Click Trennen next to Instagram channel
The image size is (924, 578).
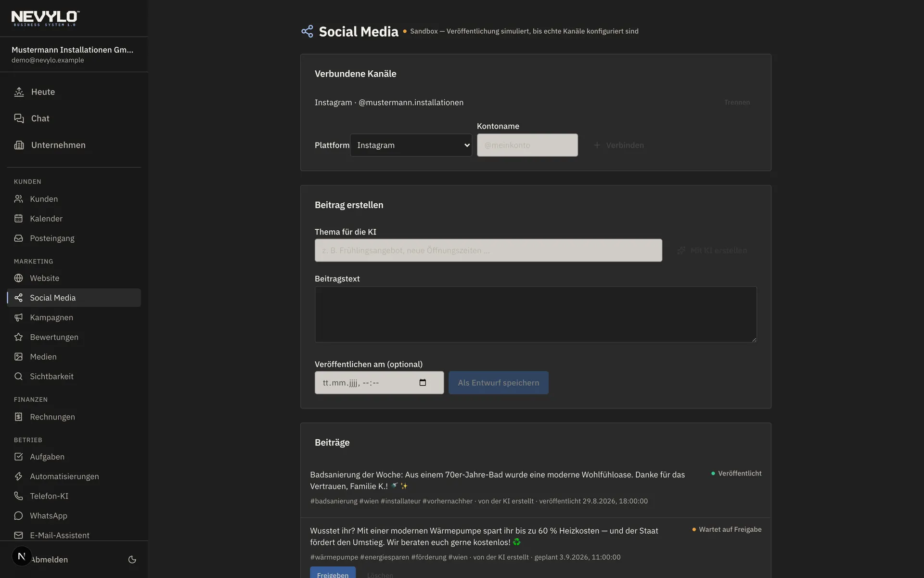click(x=737, y=103)
